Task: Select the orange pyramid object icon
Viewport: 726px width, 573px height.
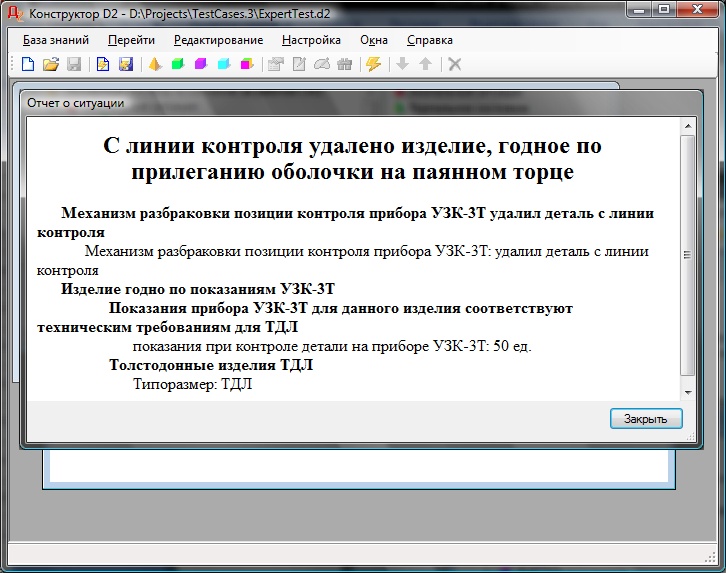Action: (155, 64)
